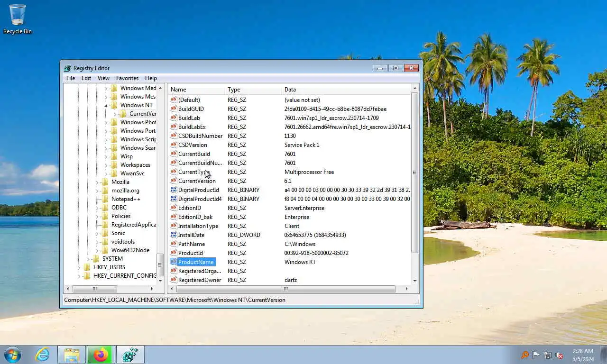Click the InstallDate DWORD value icon
Viewport: 607px width, 364px height.
click(x=174, y=235)
